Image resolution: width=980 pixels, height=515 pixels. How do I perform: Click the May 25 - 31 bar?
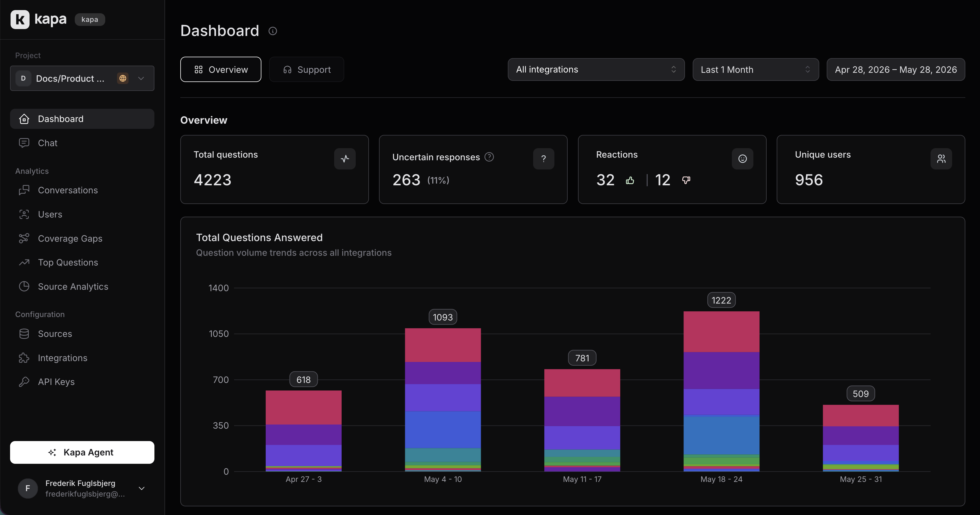point(861,438)
